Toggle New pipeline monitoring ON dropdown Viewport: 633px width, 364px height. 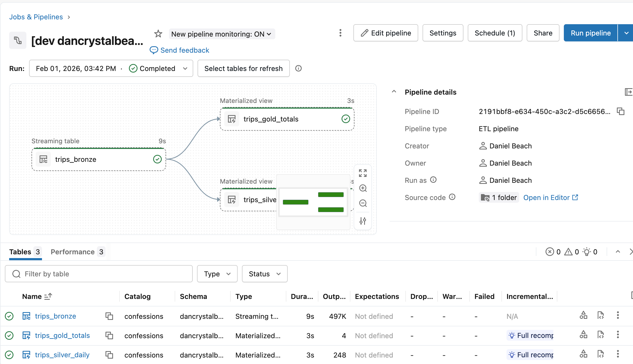click(222, 34)
